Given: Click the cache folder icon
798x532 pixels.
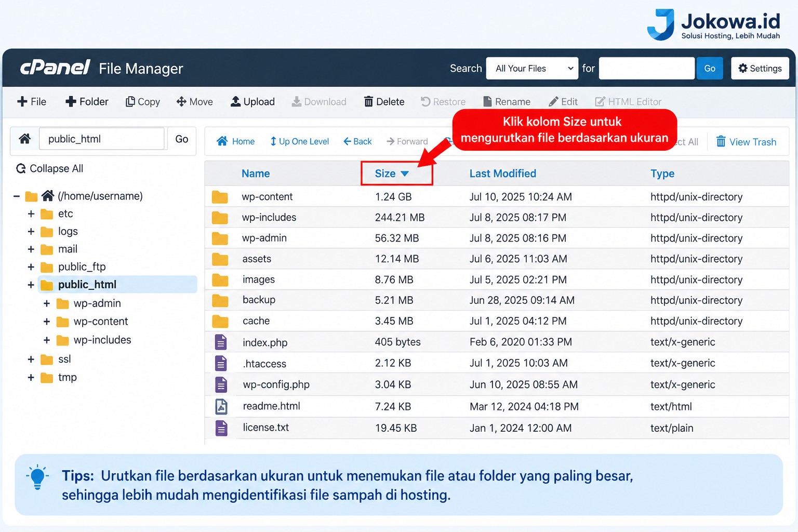Looking at the screenshot, I should point(220,321).
